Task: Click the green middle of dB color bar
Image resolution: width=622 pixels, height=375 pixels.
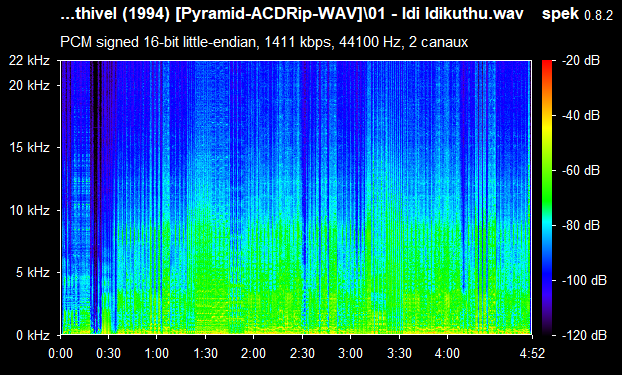Action: point(547,190)
